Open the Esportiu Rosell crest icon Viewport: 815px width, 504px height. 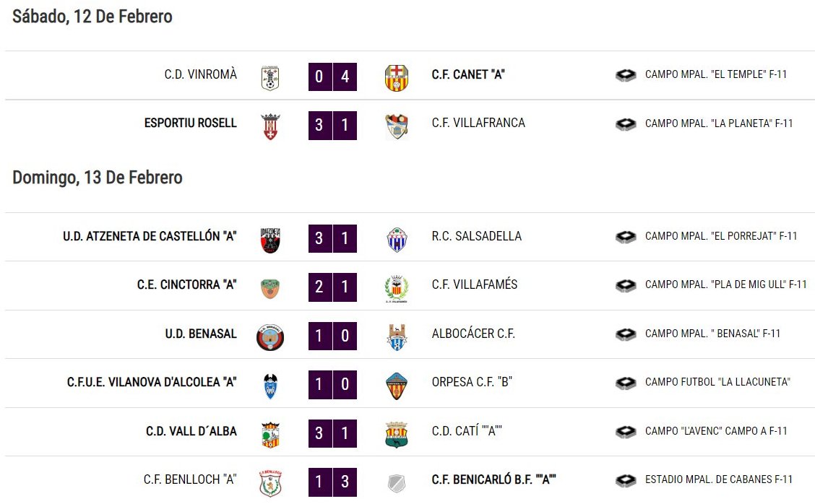click(270, 127)
